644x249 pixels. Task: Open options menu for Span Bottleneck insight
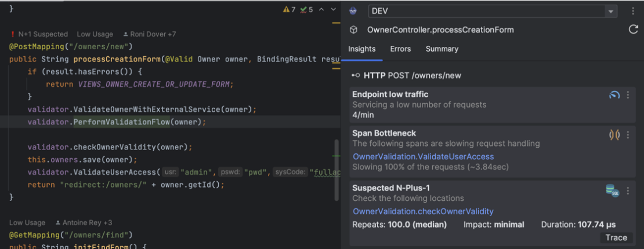coord(628,134)
